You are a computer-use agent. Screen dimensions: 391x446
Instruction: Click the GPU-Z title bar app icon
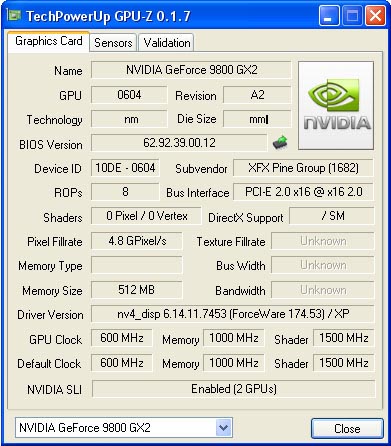(x=14, y=15)
